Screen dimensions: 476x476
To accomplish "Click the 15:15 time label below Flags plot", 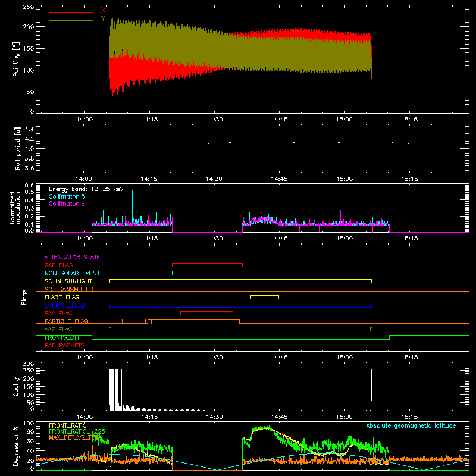I will pos(409,358).
